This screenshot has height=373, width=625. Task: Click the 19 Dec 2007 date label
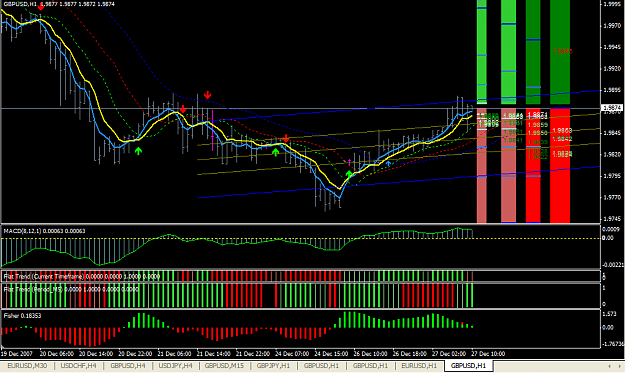(16, 353)
